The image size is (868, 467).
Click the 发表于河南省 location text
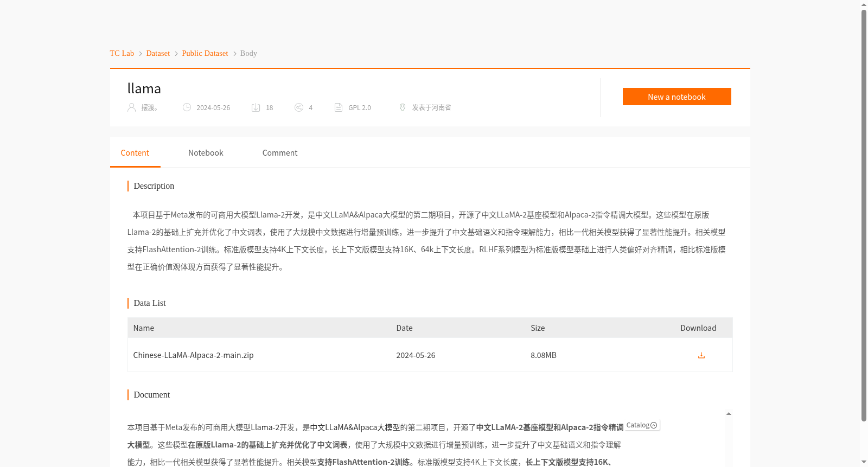click(x=432, y=107)
